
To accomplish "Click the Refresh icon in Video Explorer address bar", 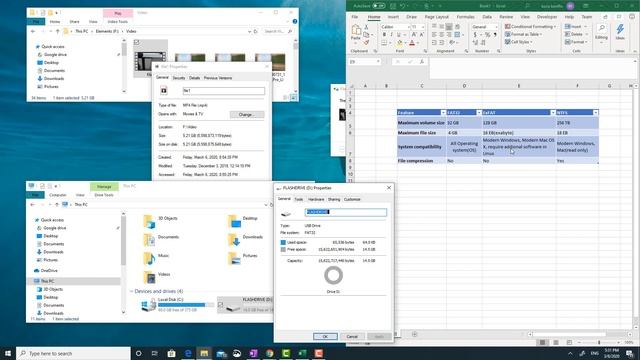I will point(256,31).
